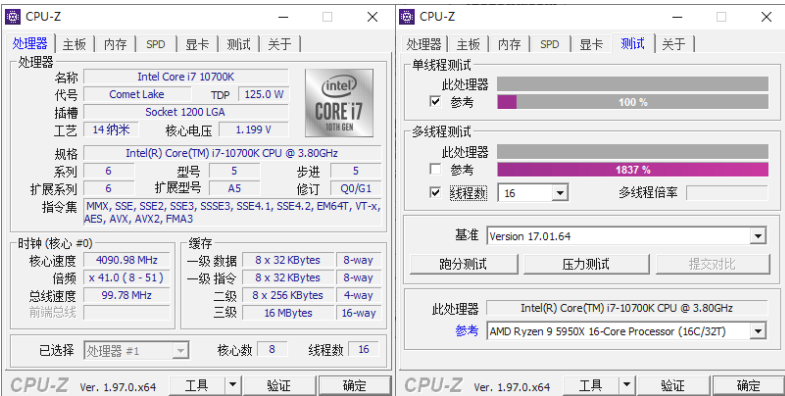Screen dimensions: 785x396
Task: Close the right CPU-Z window
Action: (766, 17)
